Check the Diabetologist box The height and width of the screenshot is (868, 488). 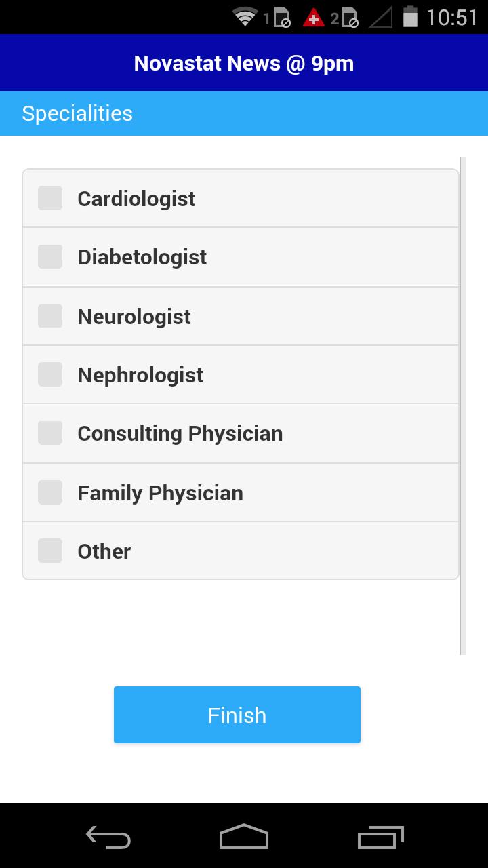50,257
